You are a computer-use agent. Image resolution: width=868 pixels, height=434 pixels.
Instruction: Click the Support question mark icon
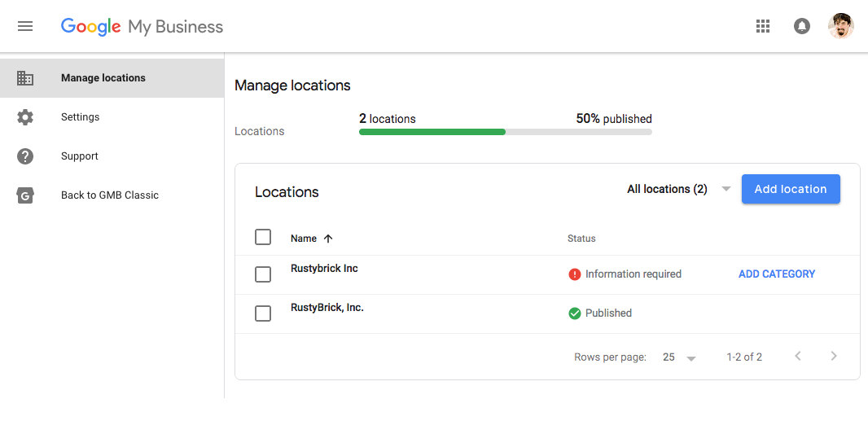coord(25,156)
